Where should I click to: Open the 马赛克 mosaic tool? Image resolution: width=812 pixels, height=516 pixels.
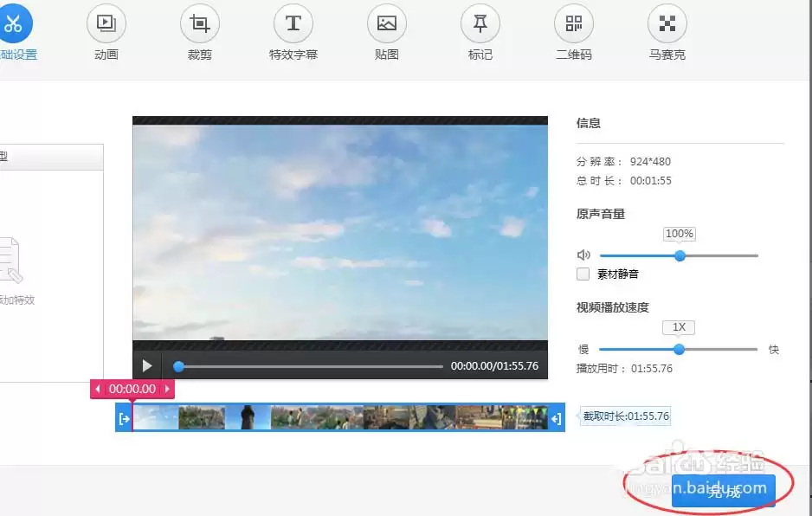point(667,23)
